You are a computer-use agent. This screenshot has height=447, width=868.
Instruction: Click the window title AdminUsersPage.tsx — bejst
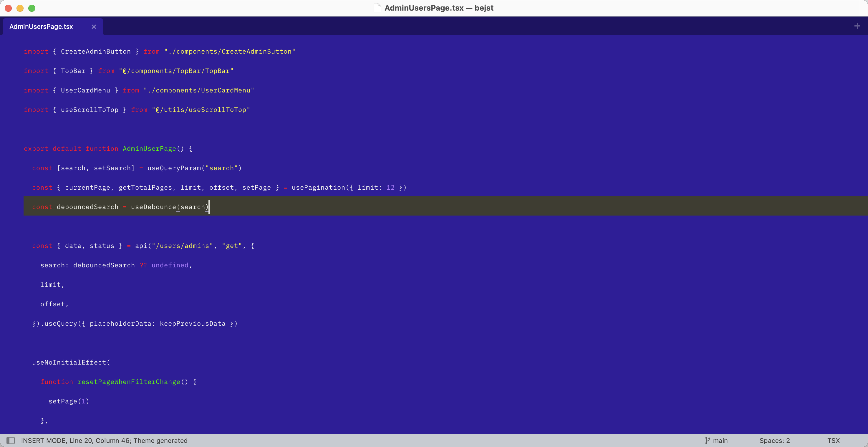(439, 8)
